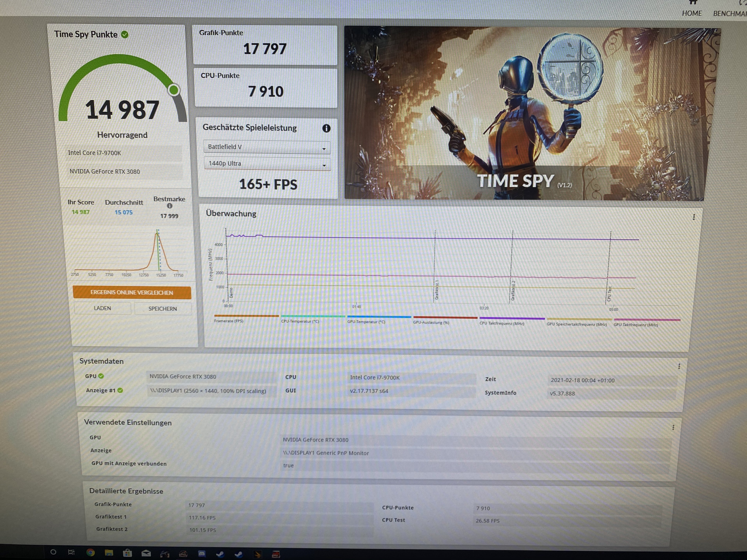Click green validation check next to Time Spy Punkte
The height and width of the screenshot is (560, 747).
point(125,34)
